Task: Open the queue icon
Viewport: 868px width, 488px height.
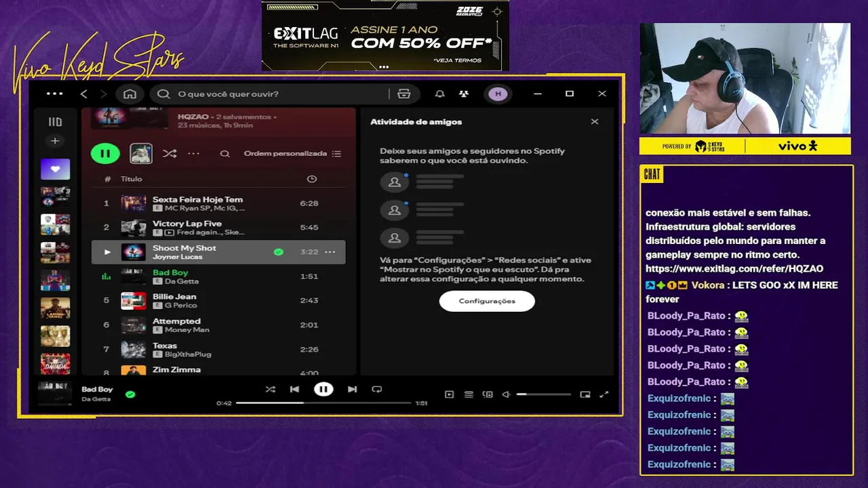Action: tap(468, 394)
